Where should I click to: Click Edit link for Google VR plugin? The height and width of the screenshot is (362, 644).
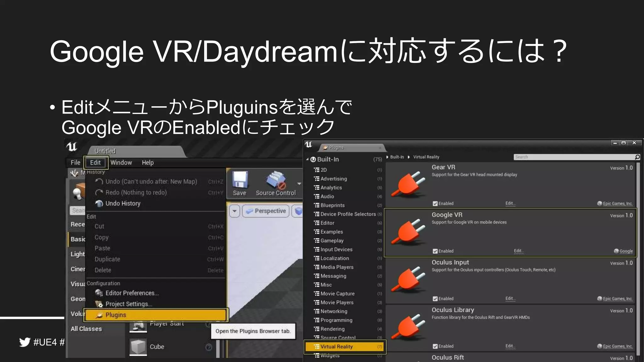click(x=519, y=251)
